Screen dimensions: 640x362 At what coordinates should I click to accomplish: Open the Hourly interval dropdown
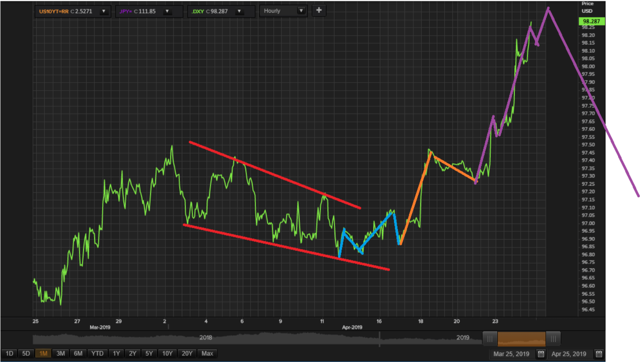283,11
